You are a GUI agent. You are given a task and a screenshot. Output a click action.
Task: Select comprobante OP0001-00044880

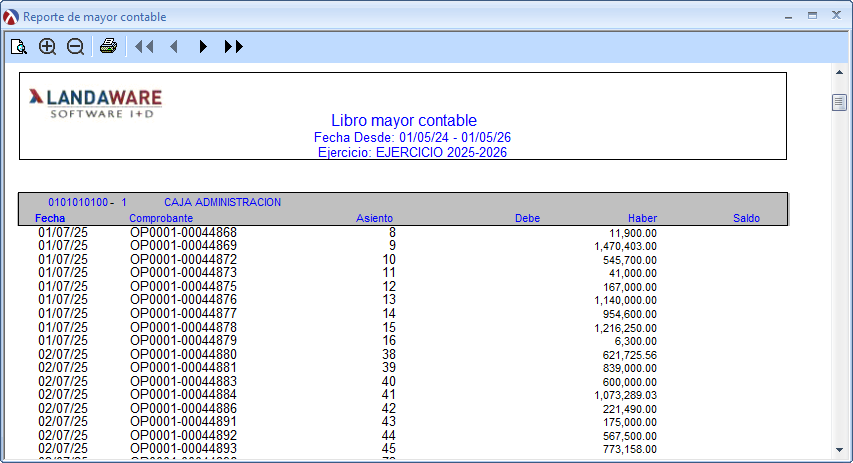click(x=183, y=355)
